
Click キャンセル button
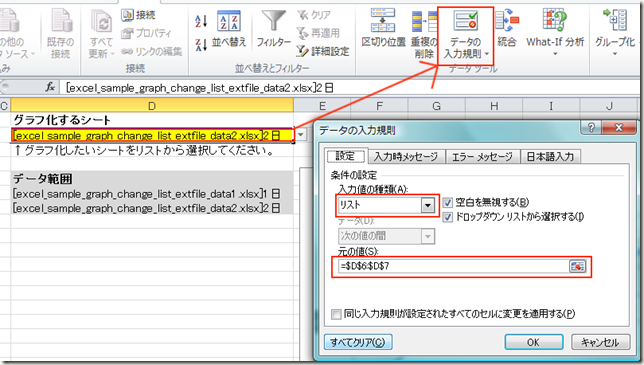pos(600,342)
